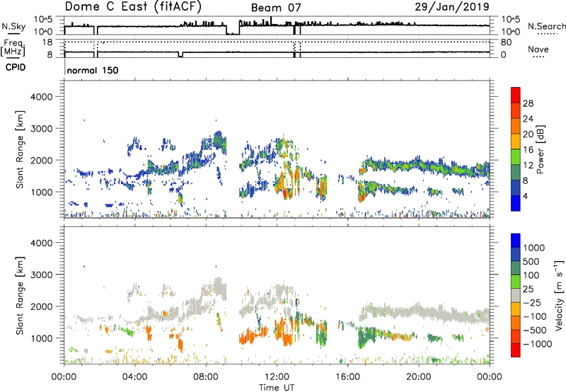Click the "20" Power colorbar value

(528, 134)
